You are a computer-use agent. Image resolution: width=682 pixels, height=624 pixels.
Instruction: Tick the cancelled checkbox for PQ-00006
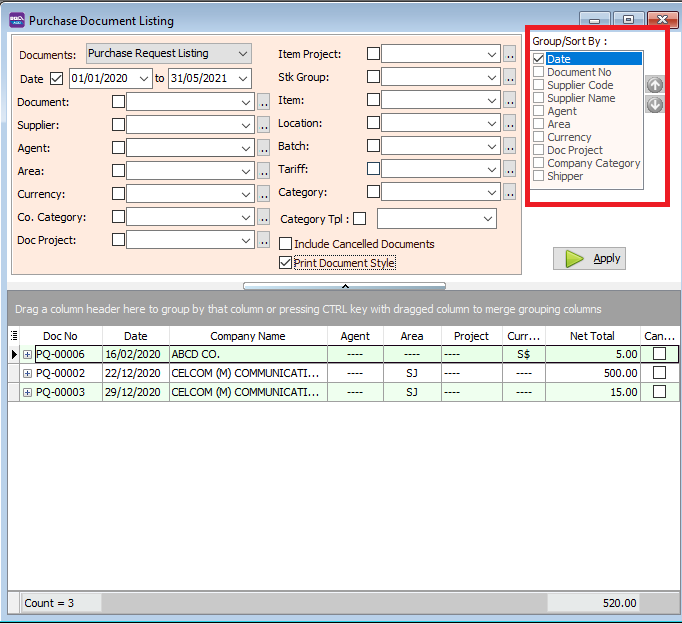point(659,354)
